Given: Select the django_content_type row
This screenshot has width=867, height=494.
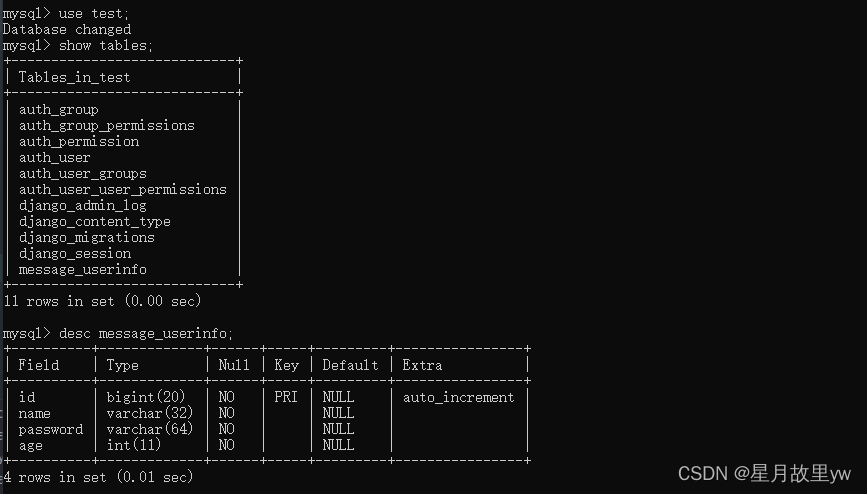Looking at the screenshot, I should tap(94, 221).
